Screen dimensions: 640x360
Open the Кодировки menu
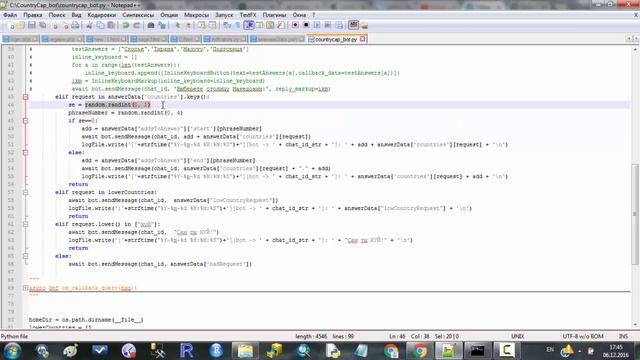[x=102, y=15]
